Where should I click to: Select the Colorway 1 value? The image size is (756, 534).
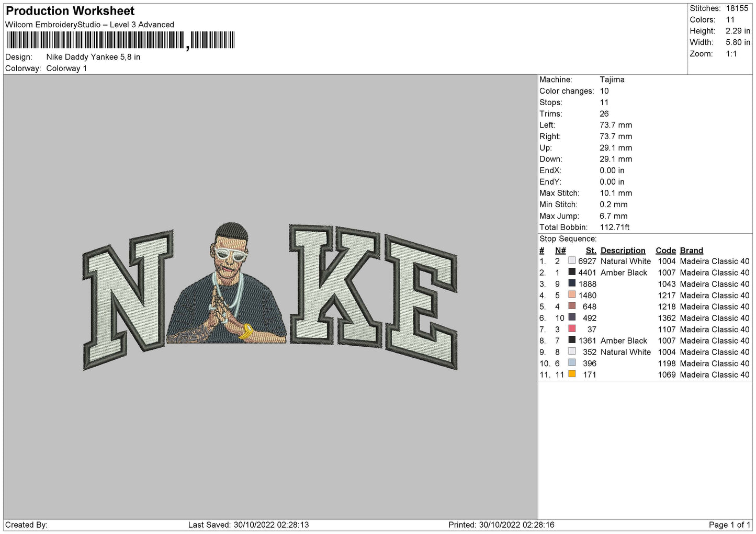click(x=66, y=69)
